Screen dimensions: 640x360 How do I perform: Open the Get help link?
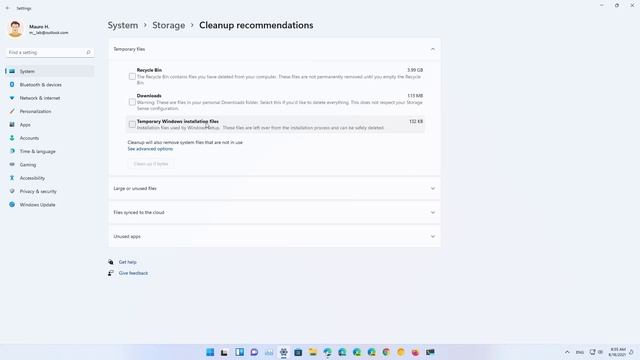127,262
